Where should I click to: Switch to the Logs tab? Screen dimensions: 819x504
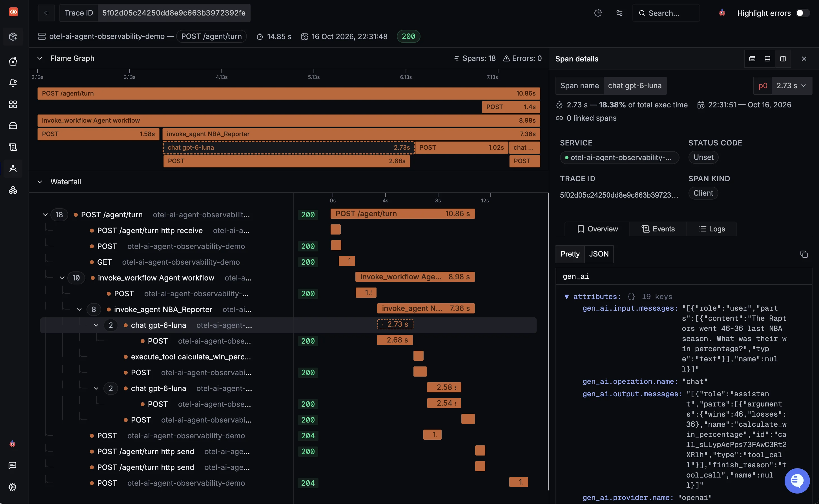[712, 229]
